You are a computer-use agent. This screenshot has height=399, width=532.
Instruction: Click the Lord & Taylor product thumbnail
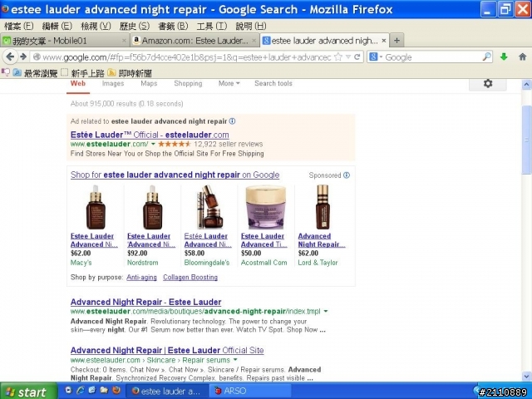click(x=323, y=207)
